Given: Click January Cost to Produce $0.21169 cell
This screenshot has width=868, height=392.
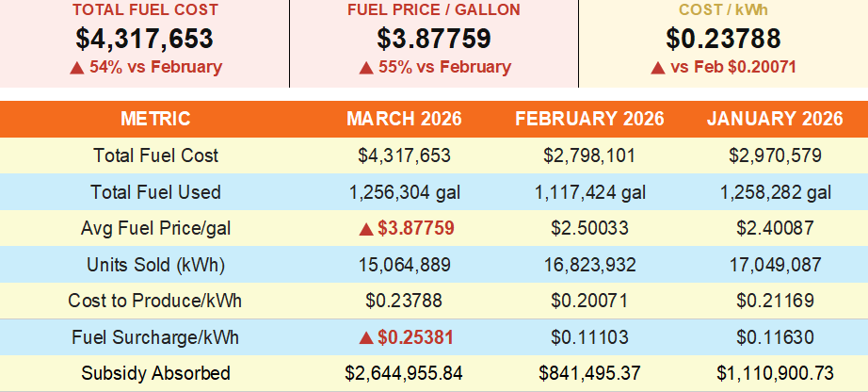Looking at the screenshot, I should coord(775,302).
